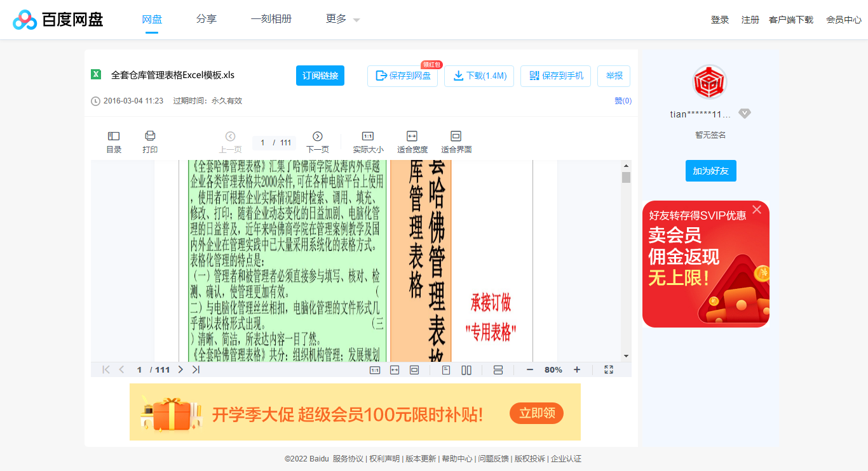Click the 适合界面 fit-page icon
868x471 pixels.
(456, 141)
